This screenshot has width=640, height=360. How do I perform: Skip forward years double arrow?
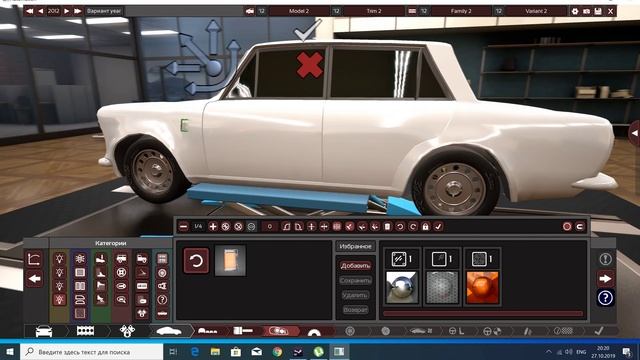78,11
